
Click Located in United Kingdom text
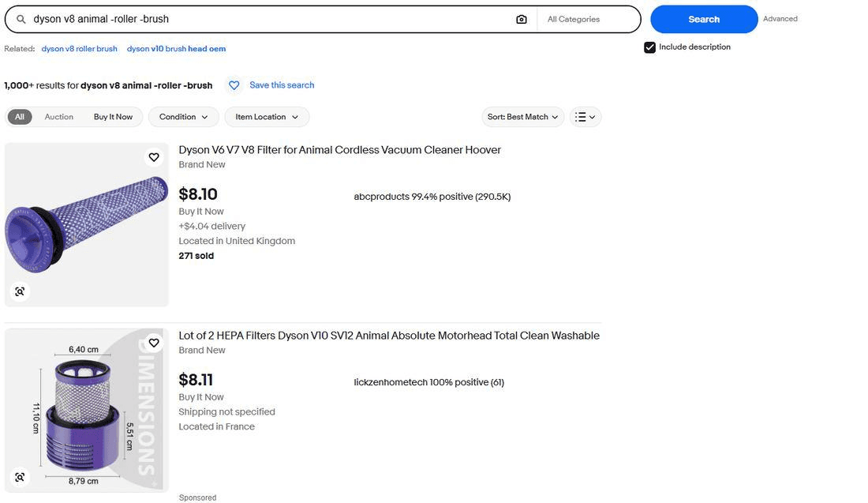click(x=237, y=241)
